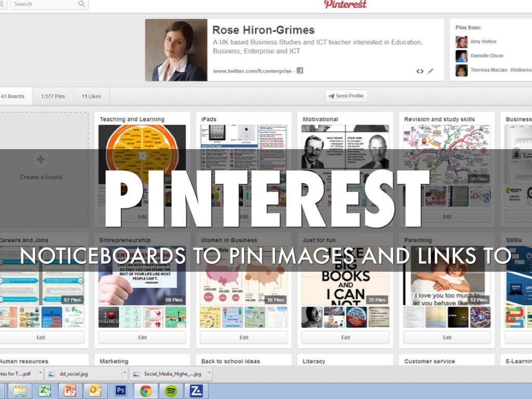Image resolution: width=532 pixels, height=399 pixels.
Task: Click the Pinterest logo at top
Action: pyautogui.click(x=345, y=5)
